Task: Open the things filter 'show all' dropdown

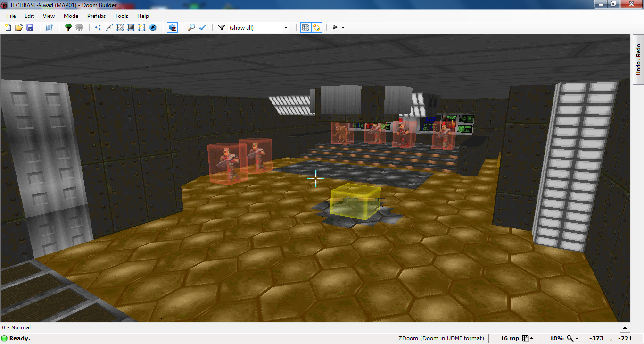Action: (x=258, y=28)
